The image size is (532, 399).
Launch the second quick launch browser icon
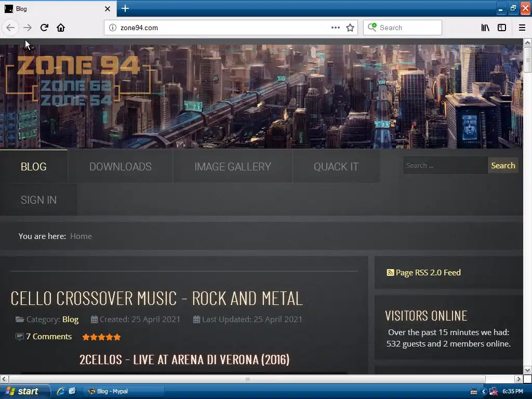tap(72, 391)
